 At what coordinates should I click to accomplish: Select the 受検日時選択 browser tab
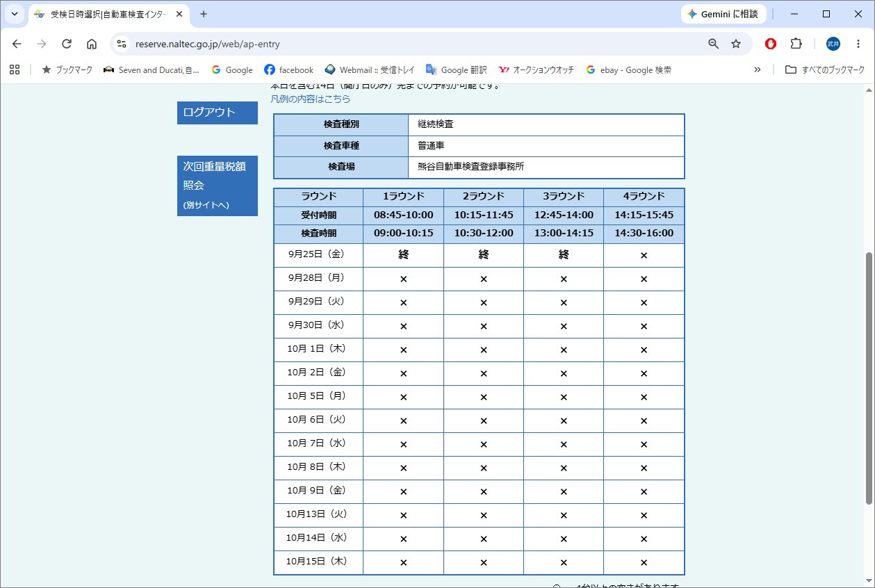(108, 14)
